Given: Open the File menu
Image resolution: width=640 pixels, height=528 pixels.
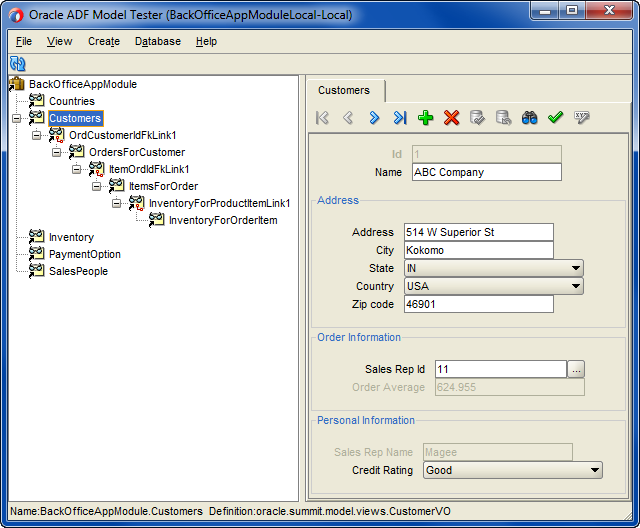Looking at the screenshot, I should click(24, 41).
